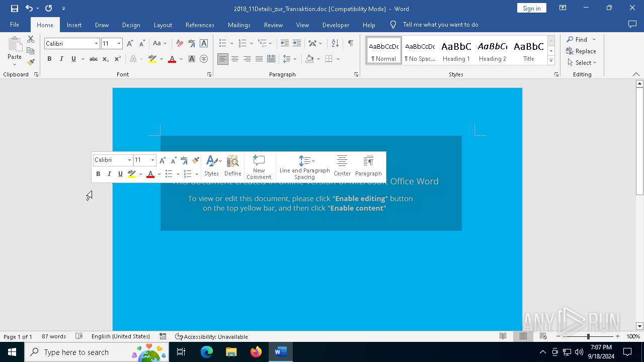Expand the Bullets list dropdown in ribbon
The width and height of the screenshot is (644, 362).
point(231,44)
